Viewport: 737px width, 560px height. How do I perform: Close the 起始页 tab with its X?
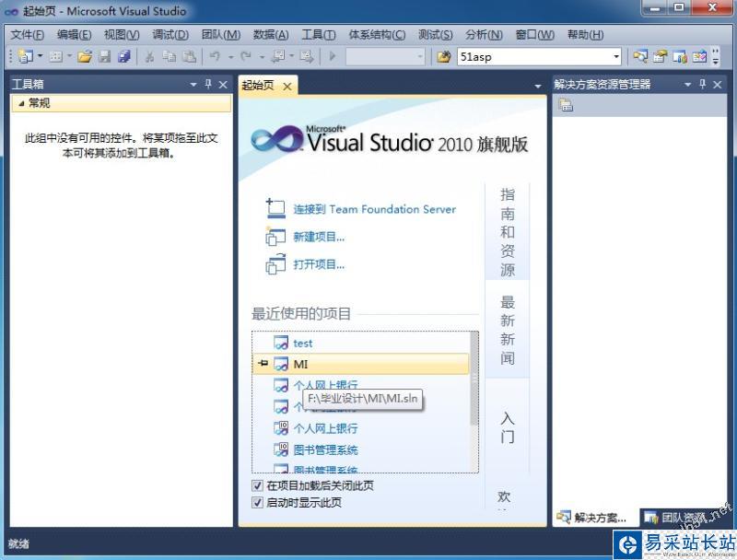(287, 87)
